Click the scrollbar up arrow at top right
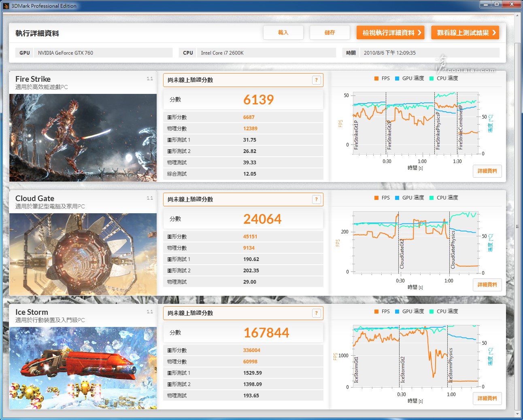The width and height of the screenshot is (523, 420). pos(517,16)
